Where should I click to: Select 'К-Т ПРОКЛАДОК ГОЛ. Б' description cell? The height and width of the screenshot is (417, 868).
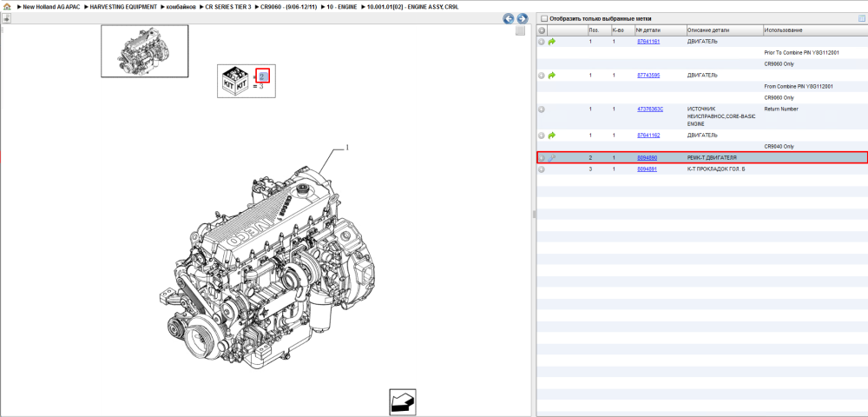tap(716, 169)
